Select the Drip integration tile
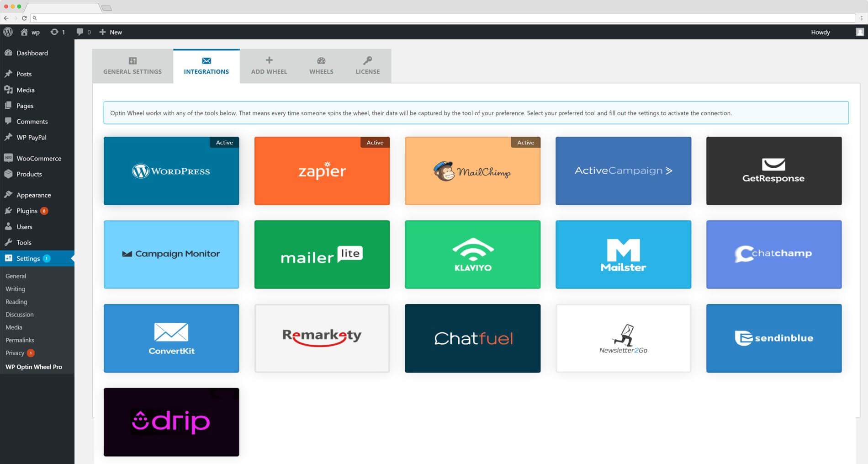 coord(171,422)
